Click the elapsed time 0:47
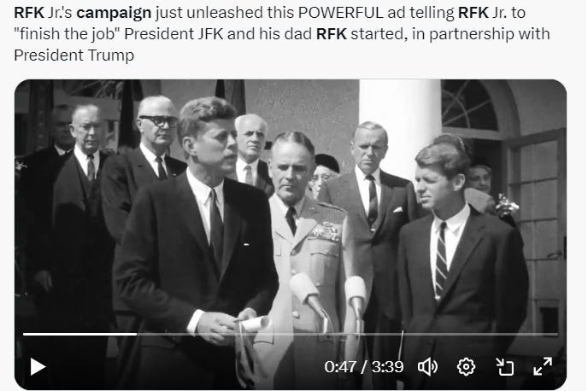The image size is (588, 391). [x=340, y=366]
